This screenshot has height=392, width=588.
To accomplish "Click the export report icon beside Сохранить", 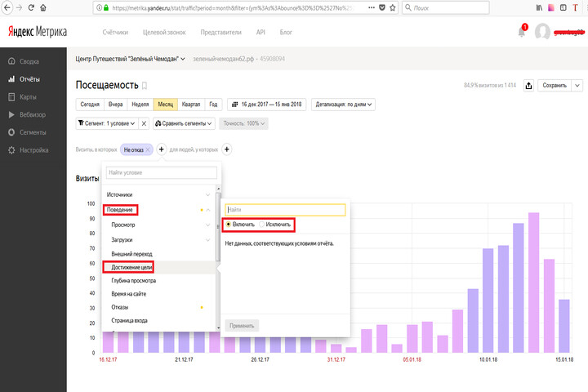I will [529, 85].
